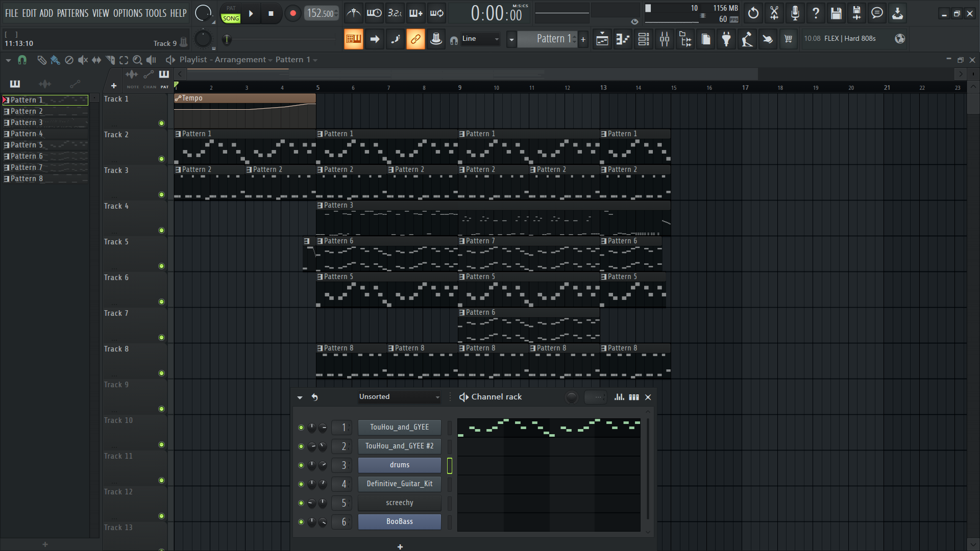Click the Undo history icon
980x551 pixels.
click(753, 13)
